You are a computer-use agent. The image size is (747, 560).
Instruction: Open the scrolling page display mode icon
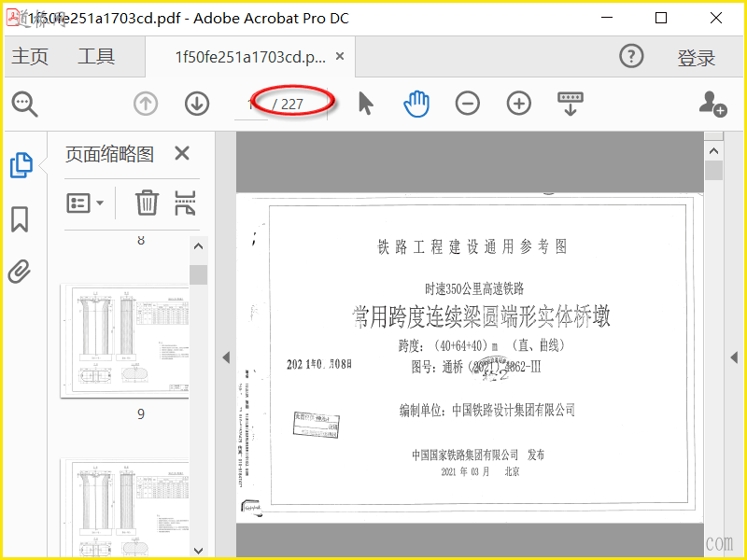pos(571,104)
